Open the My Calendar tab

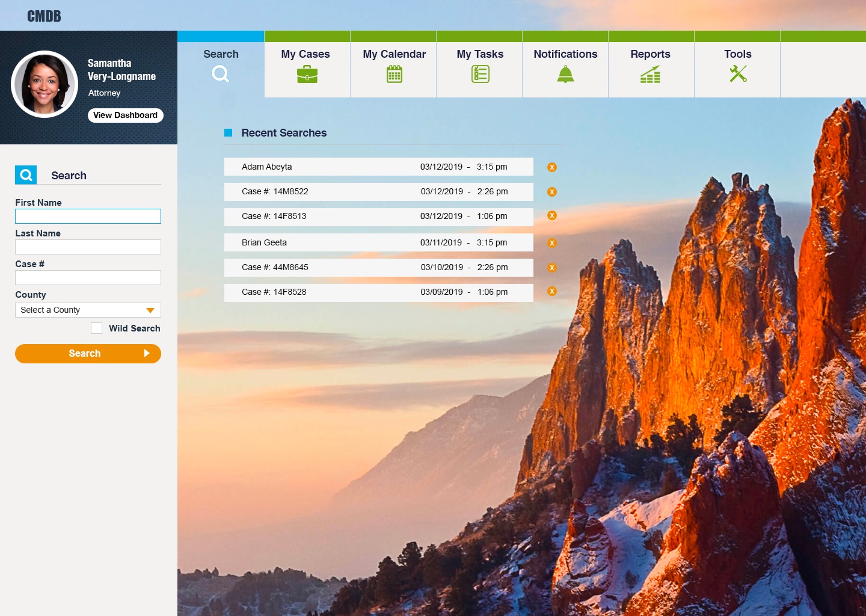[393, 64]
